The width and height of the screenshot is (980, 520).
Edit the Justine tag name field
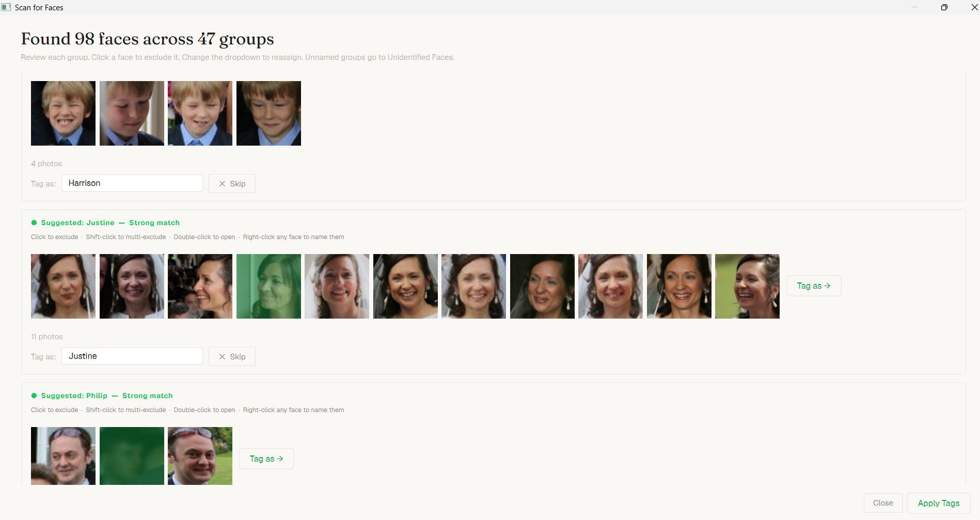[132, 356]
